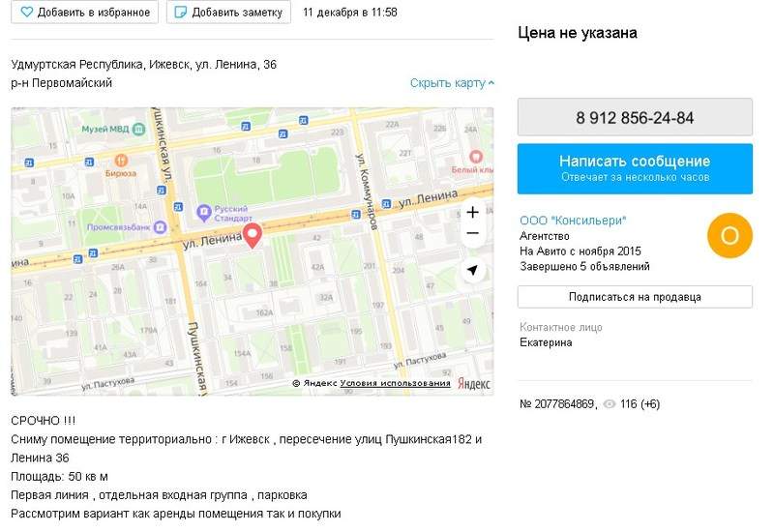Click the Промсвязьбанк marker icon
This screenshot has height=532, width=774.
coord(160,227)
